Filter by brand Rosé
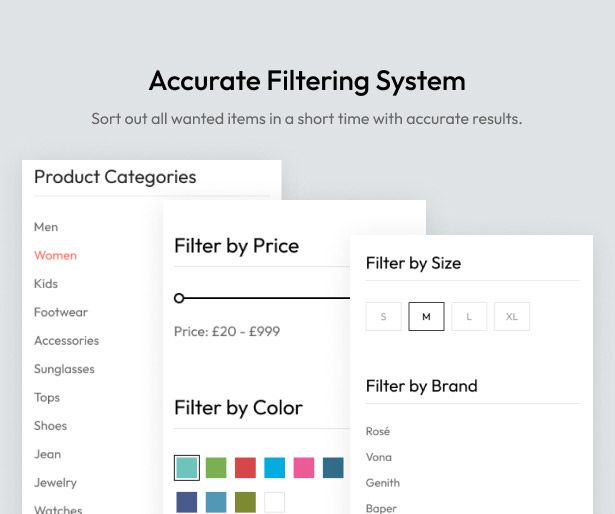The height and width of the screenshot is (514, 615). [378, 431]
